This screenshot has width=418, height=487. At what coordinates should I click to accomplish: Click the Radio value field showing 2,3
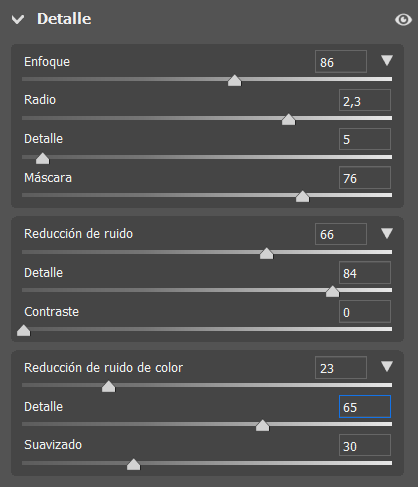tap(365, 100)
